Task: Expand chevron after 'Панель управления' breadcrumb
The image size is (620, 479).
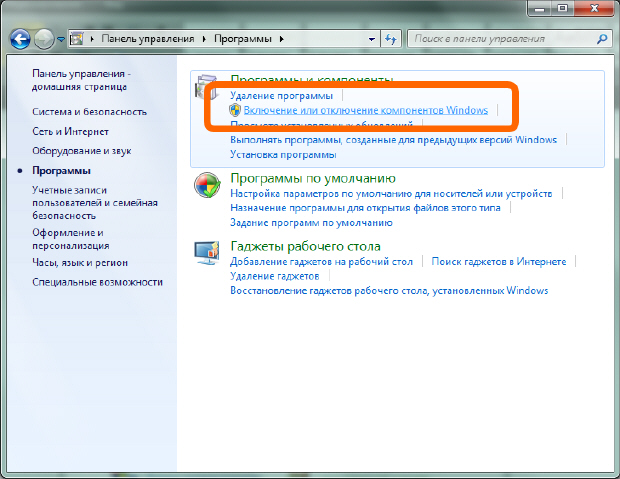Action: (204, 39)
